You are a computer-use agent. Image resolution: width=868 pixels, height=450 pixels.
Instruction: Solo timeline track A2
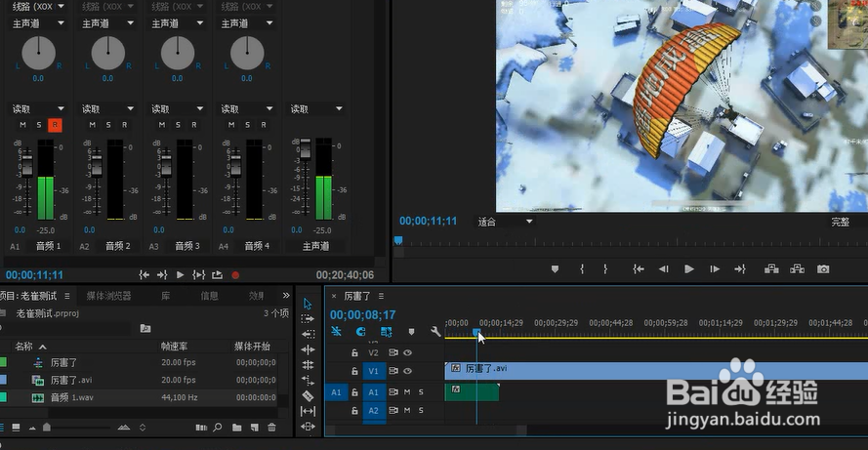click(421, 410)
